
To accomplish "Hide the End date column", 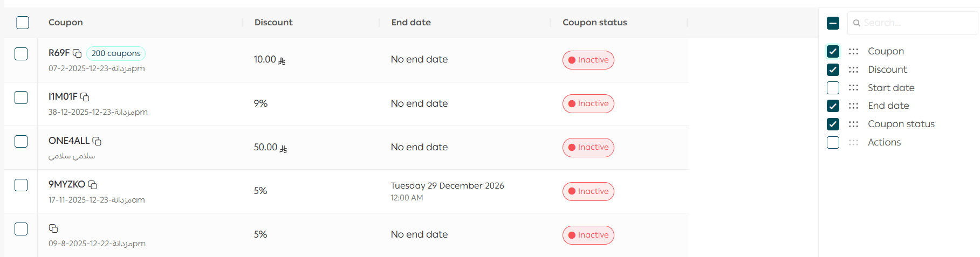I will pos(833,106).
